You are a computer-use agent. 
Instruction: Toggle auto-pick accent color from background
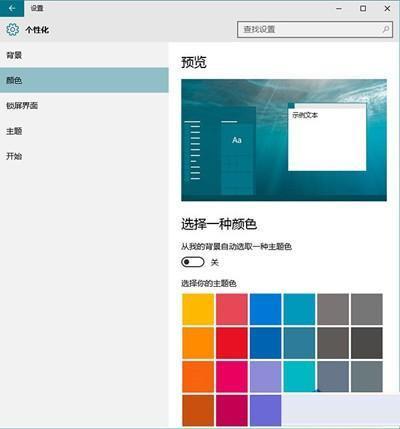coord(193,262)
